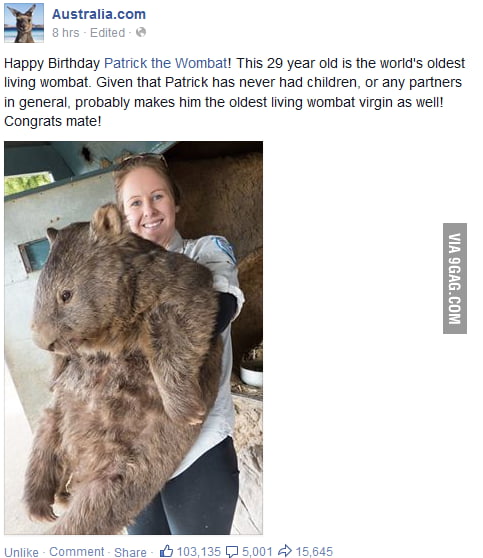Click the share arrow icon
This screenshot has height=558, width=483.
285,551
